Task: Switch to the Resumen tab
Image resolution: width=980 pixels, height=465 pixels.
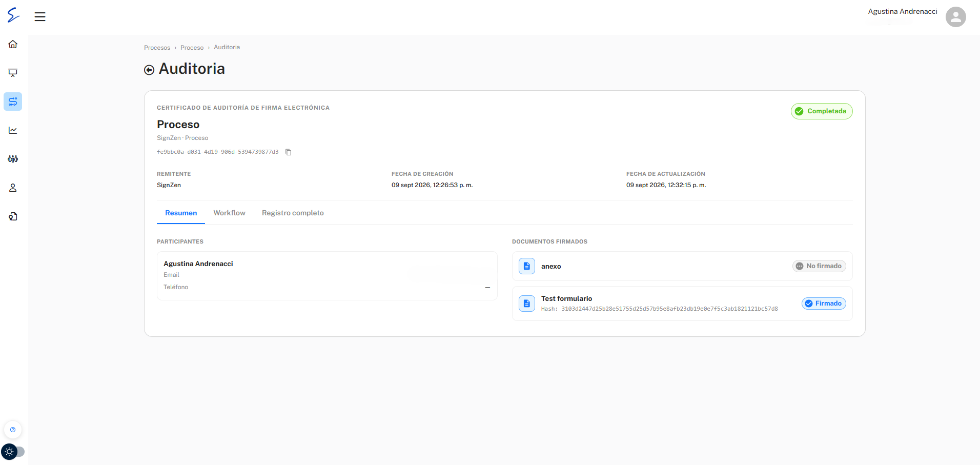Action: (181, 213)
